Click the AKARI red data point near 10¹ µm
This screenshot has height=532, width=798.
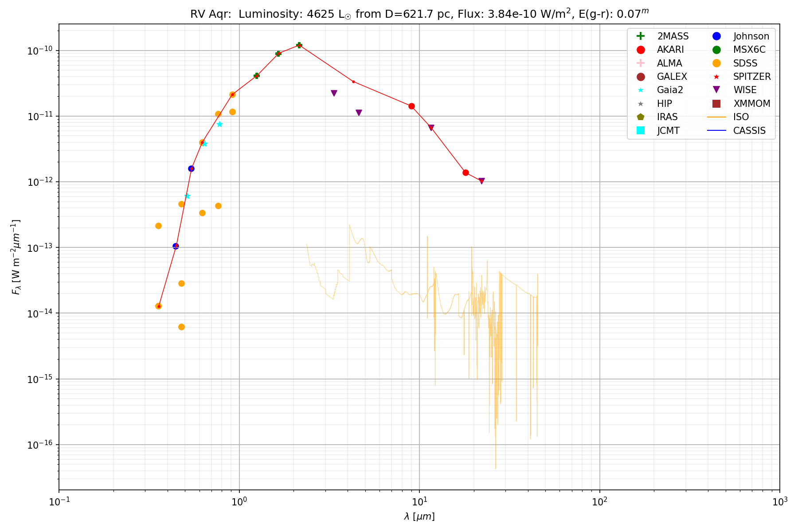pyautogui.click(x=411, y=106)
